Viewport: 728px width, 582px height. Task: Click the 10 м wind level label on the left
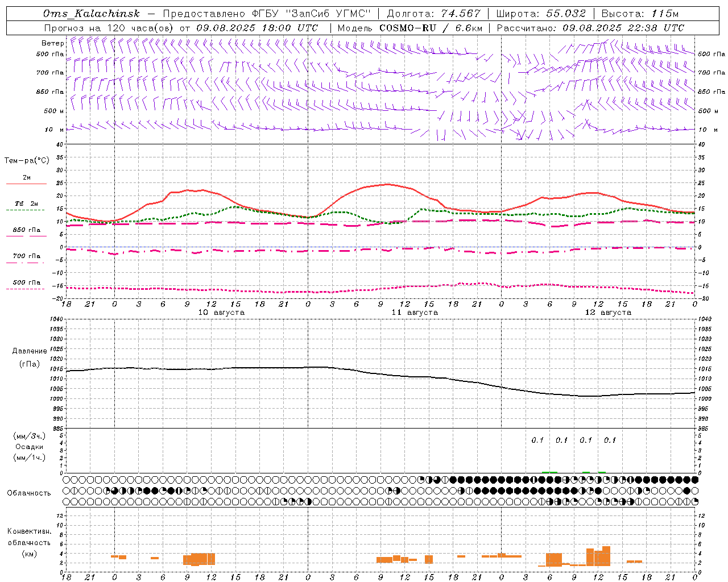point(54,130)
